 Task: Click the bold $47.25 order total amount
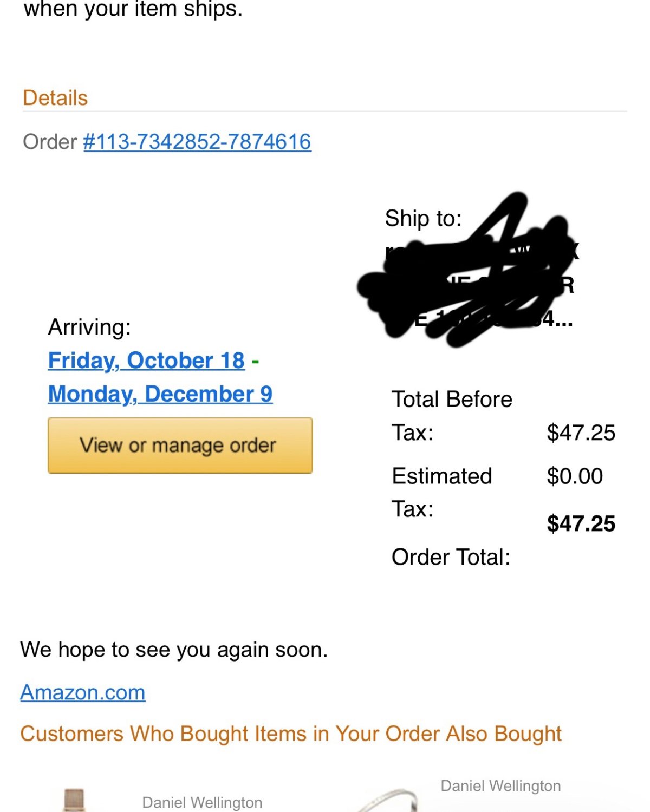coord(581,523)
